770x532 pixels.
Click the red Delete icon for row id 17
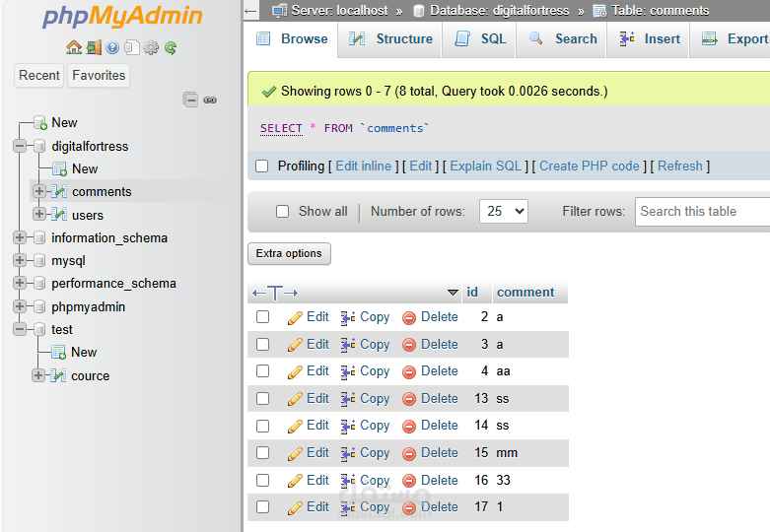point(408,508)
